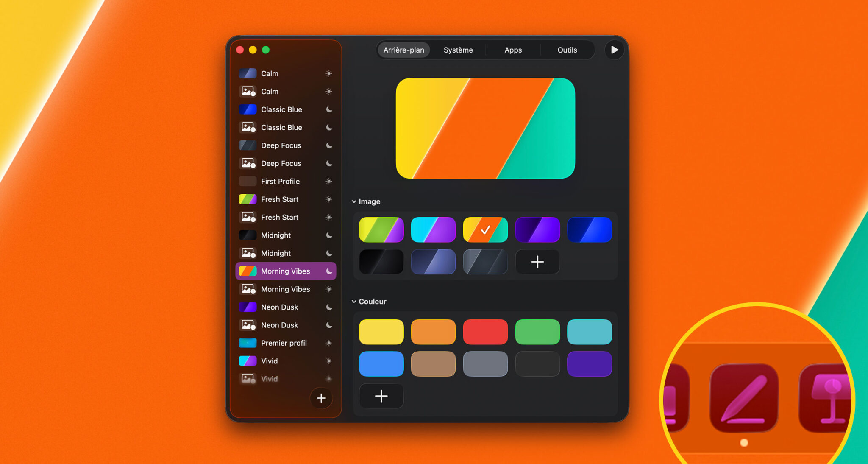Toggle light mode on Premier profil
Viewport: 868px width, 464px height.
[x=329, y=343]
